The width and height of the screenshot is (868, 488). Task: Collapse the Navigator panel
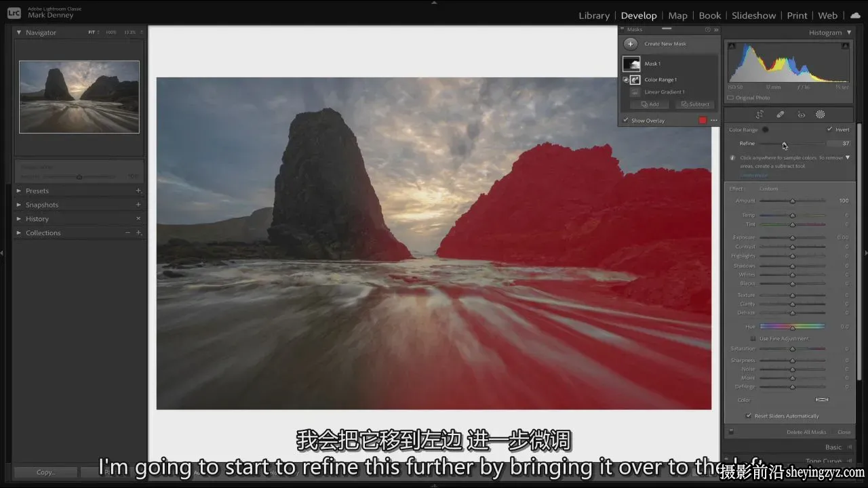(19, 33)
